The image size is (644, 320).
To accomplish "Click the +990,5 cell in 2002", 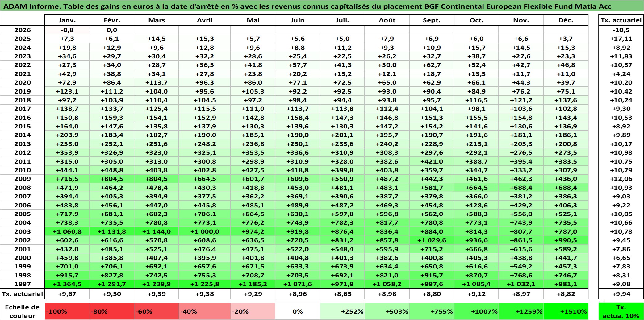I will point(566,240).
